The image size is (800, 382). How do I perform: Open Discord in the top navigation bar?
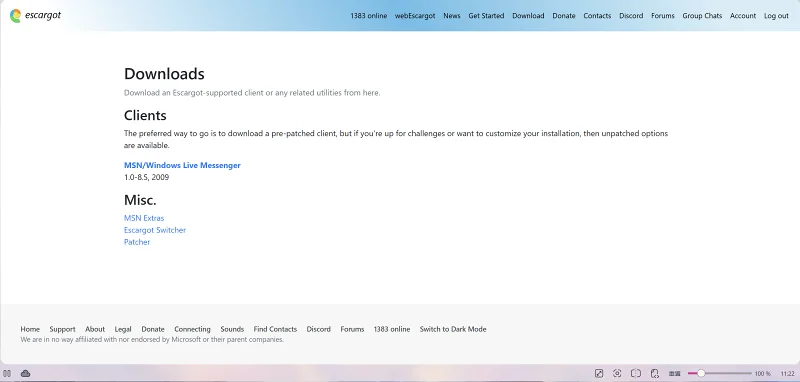click(631, 16)
